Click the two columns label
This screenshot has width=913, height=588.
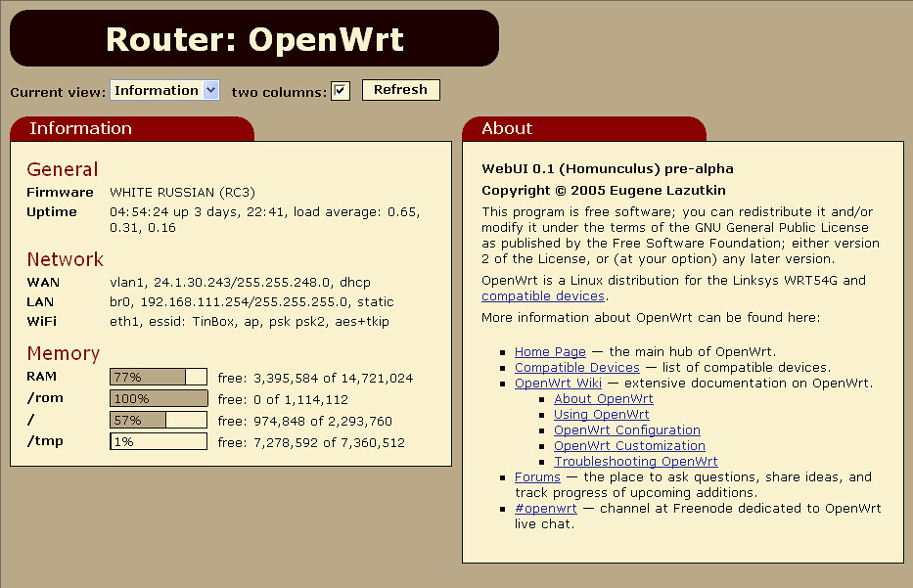click(279, 93)
